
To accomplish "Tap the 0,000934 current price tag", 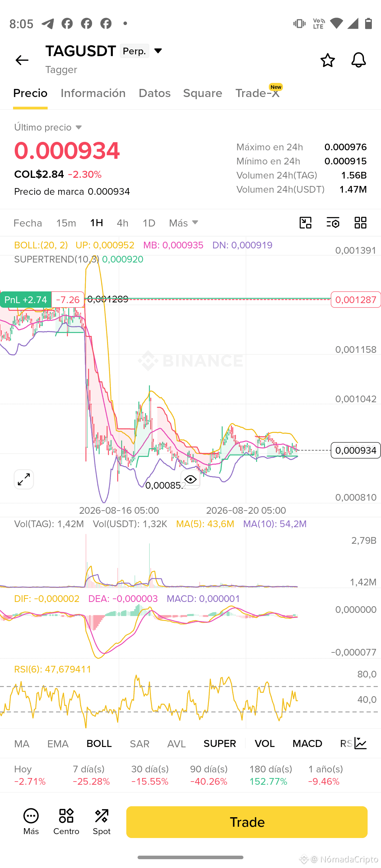I will click(356, 450).
